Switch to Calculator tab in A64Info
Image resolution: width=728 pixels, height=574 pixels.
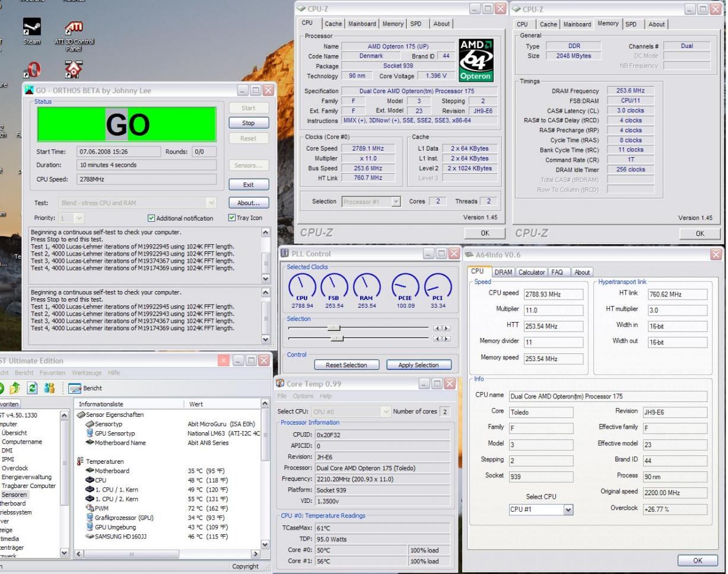pos(532,272)
